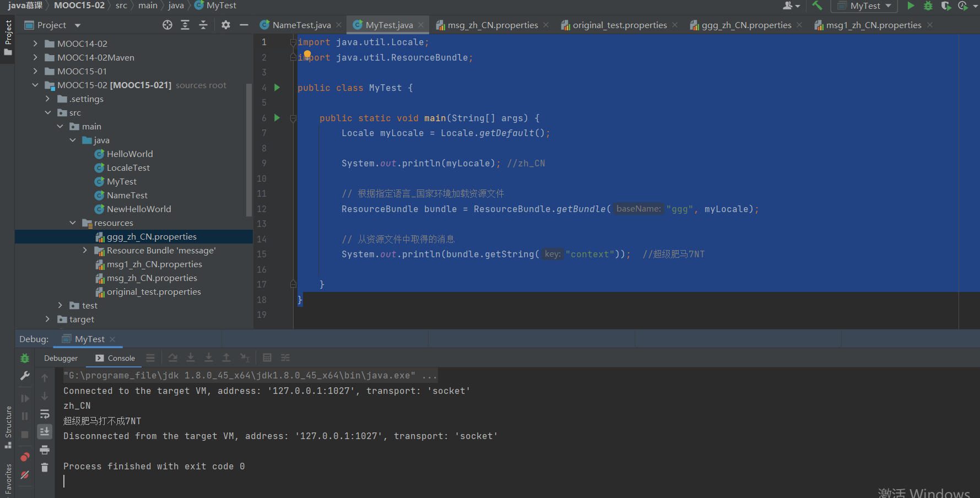Click show execution point lines icon
This screenshot has width=980, height=498.
pyautogui.click(x=150, y=358)
